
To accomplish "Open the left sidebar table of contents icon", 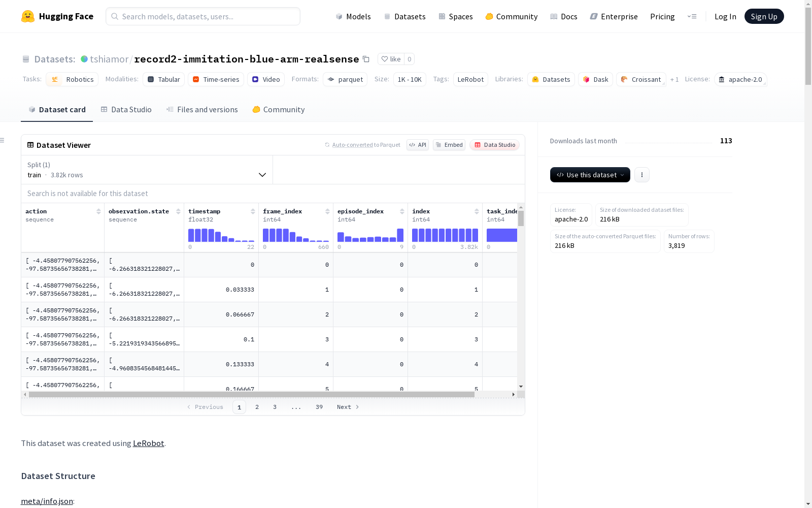I will point(3,140).
